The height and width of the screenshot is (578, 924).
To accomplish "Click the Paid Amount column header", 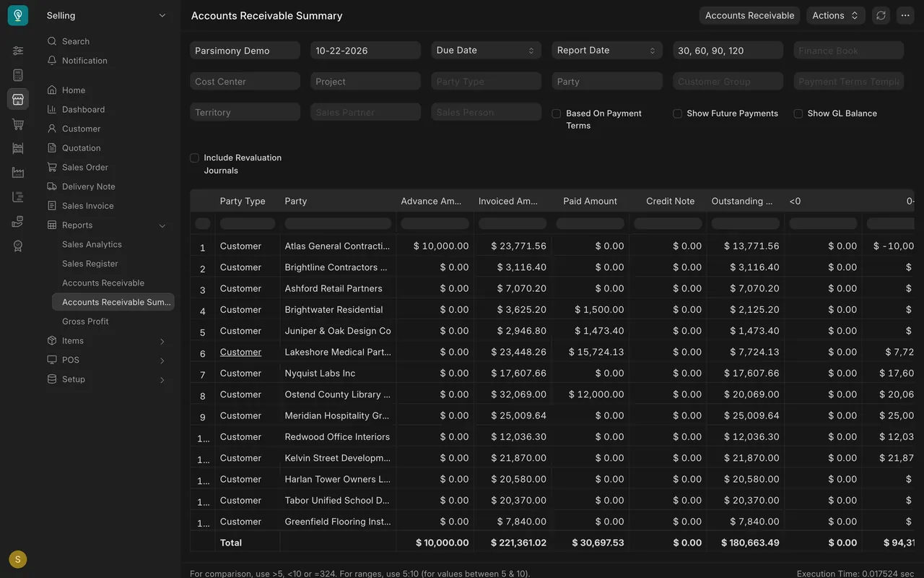I will point(590,201).
